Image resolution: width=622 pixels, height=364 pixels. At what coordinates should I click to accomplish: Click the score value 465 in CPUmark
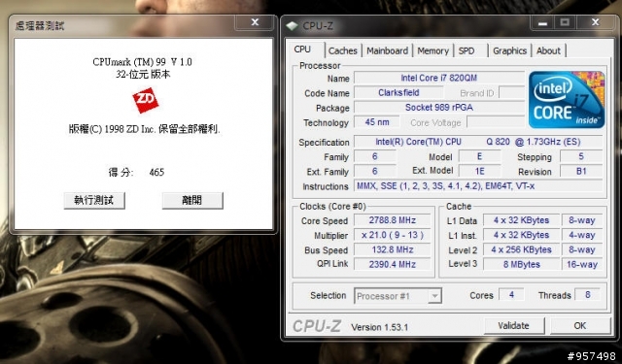156,173
